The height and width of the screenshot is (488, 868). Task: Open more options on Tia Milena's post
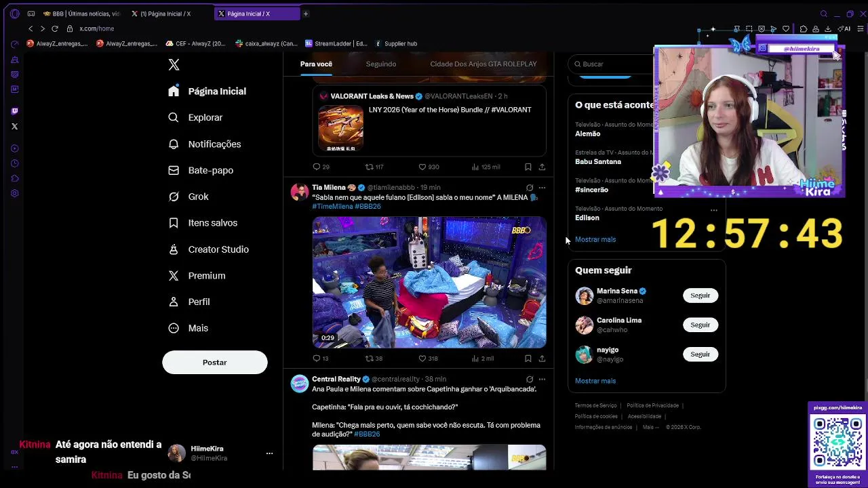point(542,188)
